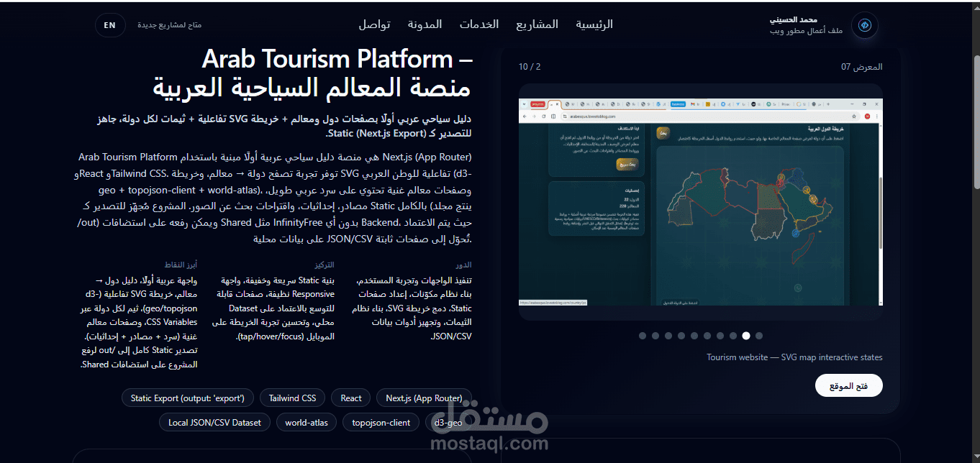Open the الخدمات nav link
Image resolution: width=980 pixels, height=463 pixels.
479,24
